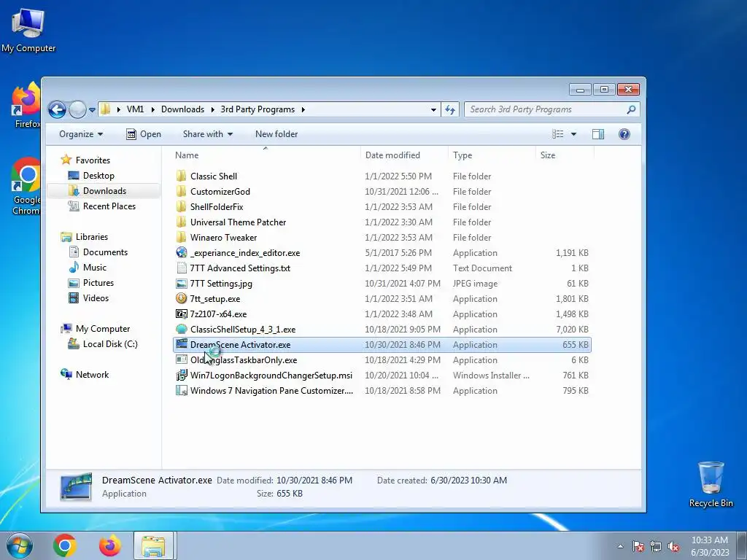Open Videos library in navigation pane
The image size is (747, 560).
[96, 298]
